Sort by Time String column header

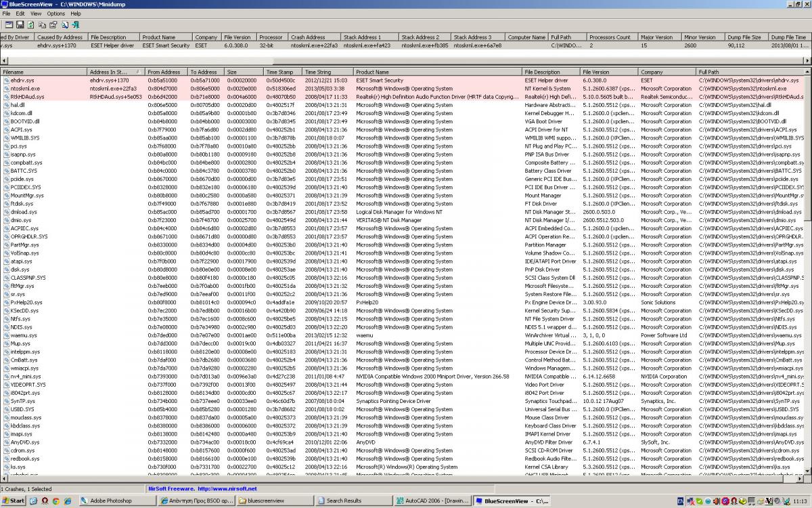(x=328, y=71)
